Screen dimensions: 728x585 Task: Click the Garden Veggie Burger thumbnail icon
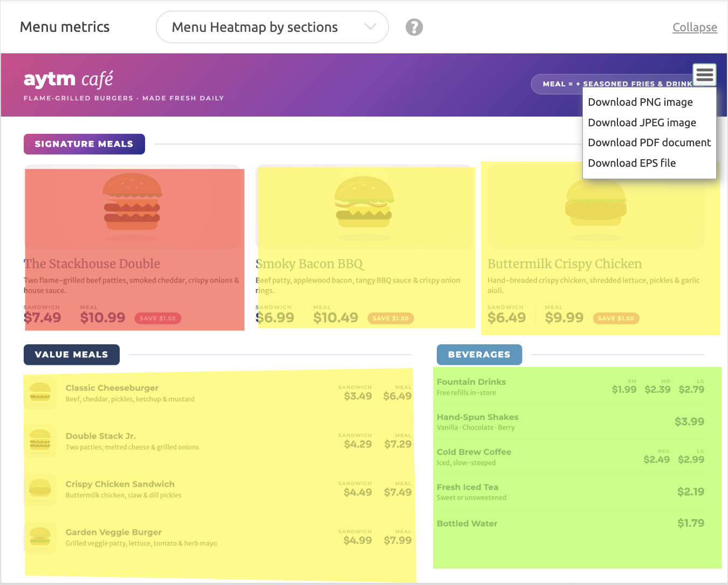(40, 537)
